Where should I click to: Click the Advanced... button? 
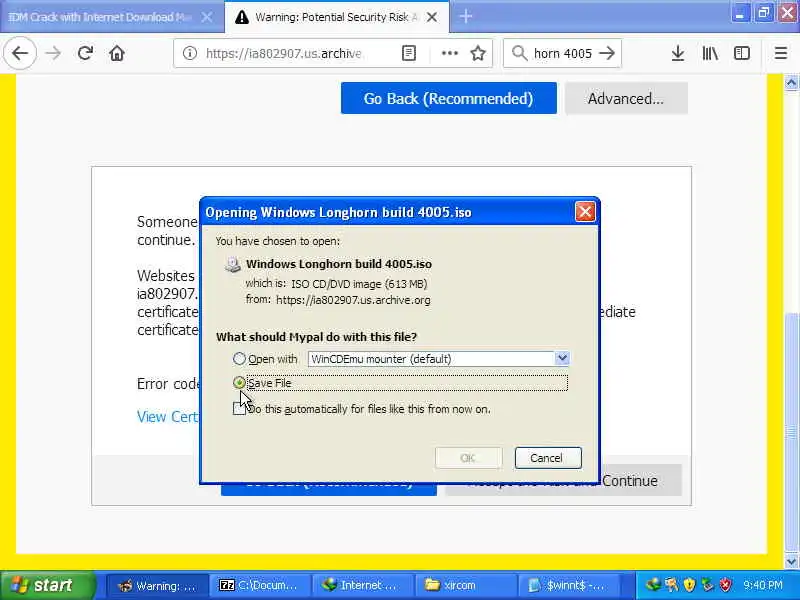pos(626,98)
